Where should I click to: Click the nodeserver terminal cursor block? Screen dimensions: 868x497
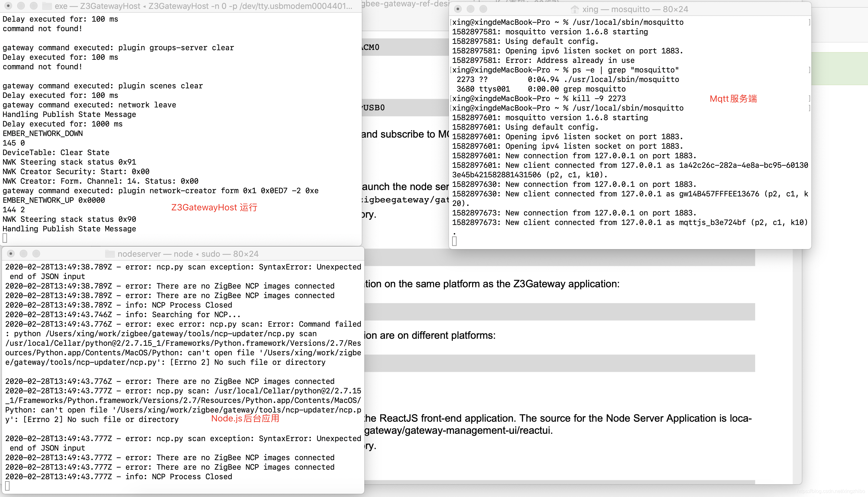[x=8, y=486]
